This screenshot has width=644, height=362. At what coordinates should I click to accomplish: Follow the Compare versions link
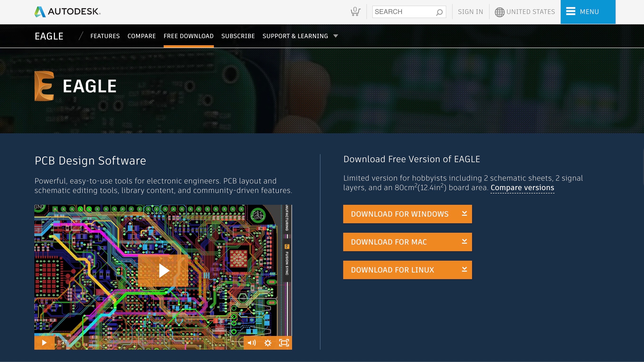point(522,188)
